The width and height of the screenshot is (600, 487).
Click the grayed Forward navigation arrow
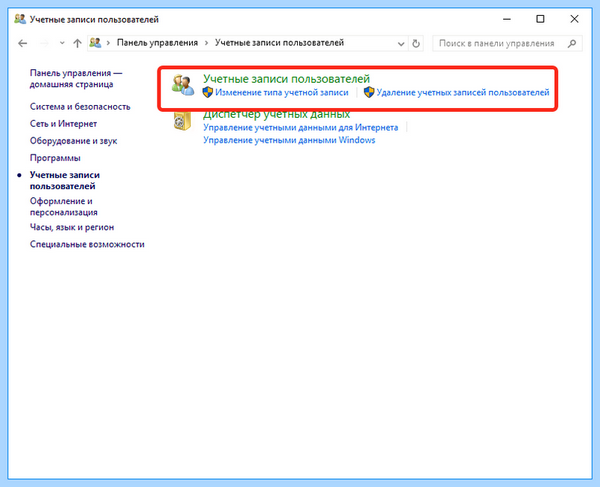pyautogui.click(x=44, y=43)
